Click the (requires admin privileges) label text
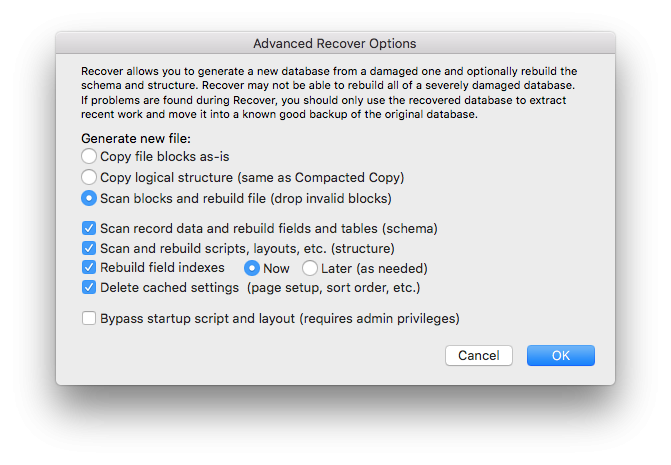 click(380, 319)
